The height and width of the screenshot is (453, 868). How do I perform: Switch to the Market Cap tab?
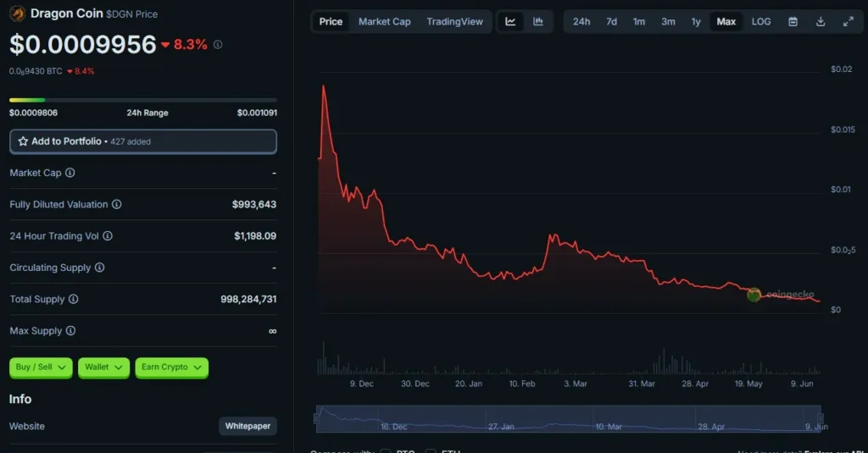[384, 21]
